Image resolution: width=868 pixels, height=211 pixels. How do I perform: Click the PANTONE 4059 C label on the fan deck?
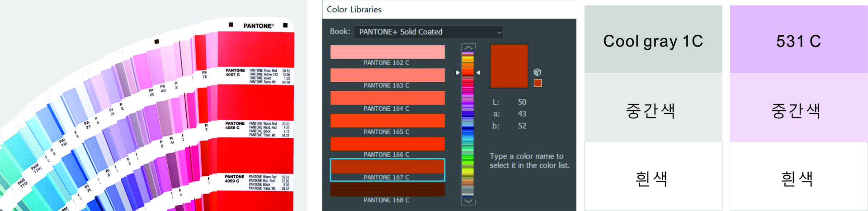[235, 178]
